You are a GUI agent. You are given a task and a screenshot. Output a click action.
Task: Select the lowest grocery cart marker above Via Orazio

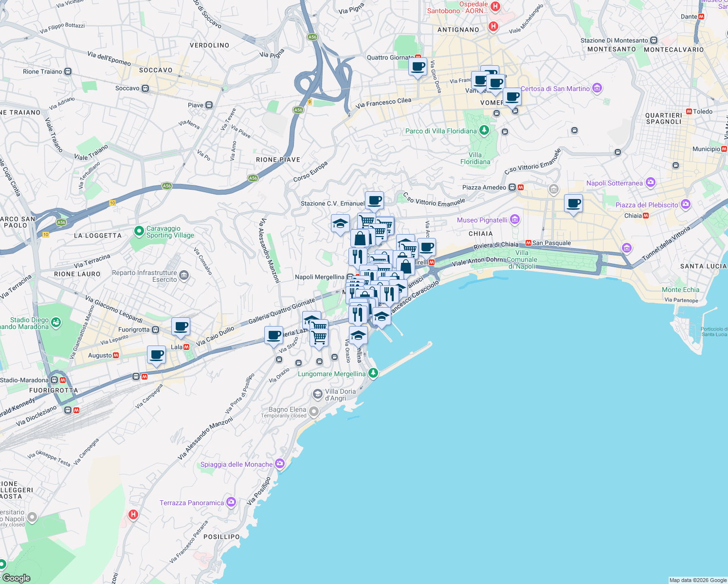click(319, 337)
